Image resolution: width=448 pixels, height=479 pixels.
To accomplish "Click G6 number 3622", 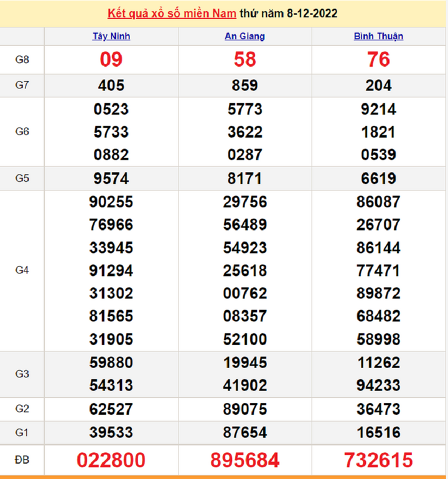I will [x=245, y=132].
